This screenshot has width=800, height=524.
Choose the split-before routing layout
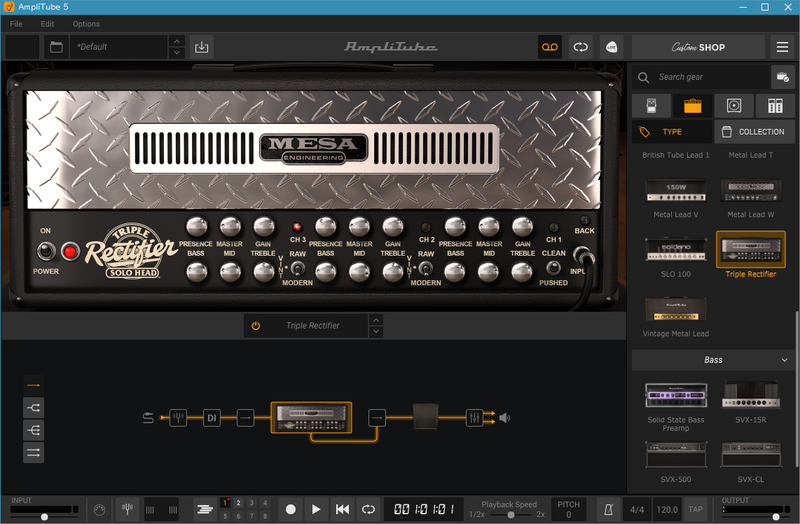coord(33,430)
